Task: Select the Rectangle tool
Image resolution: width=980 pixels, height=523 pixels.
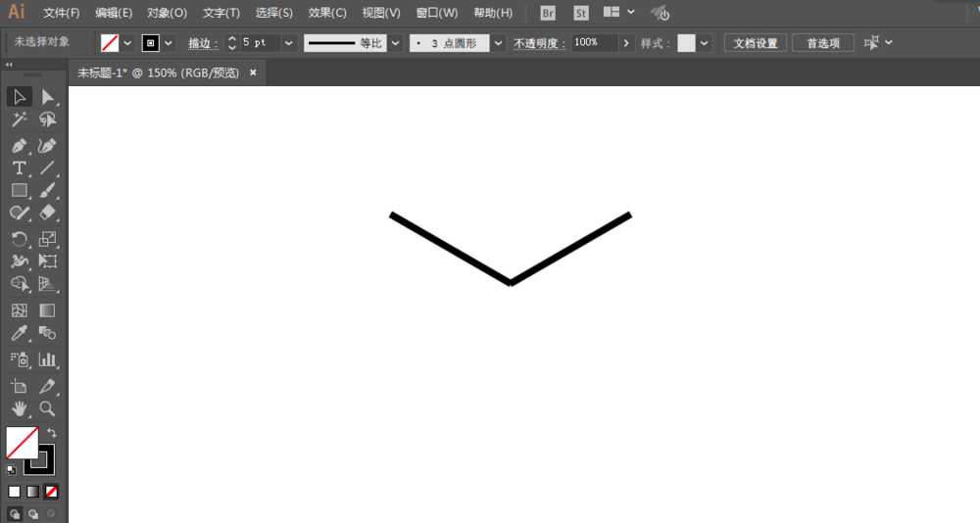Action: pyautogui.click(x=19, y=191)
